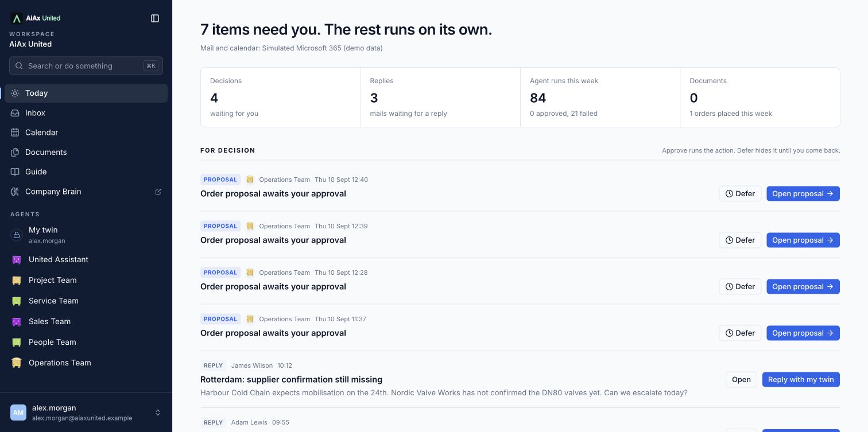Open the Inbox menu item

(x=86, y=113)
